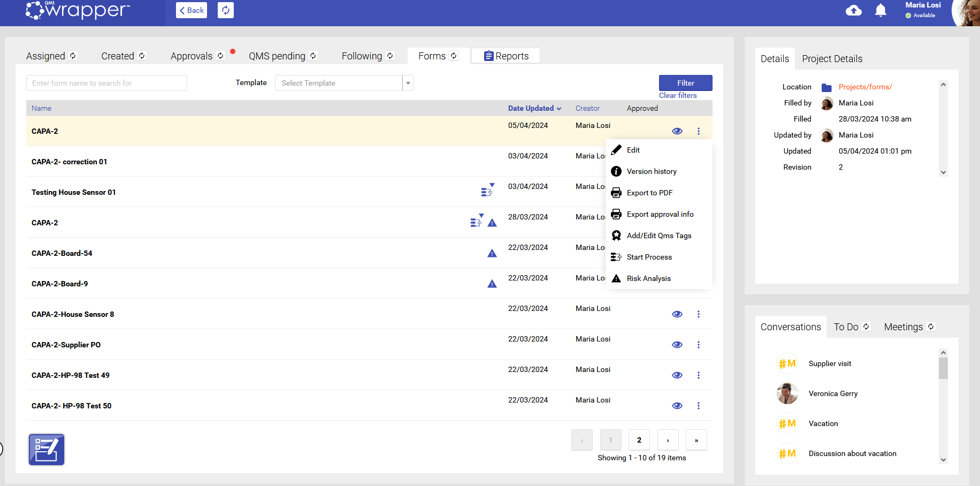Click the cloud upload icon in top bar
This screenshot has width=980, height=486.
[854, 10]
